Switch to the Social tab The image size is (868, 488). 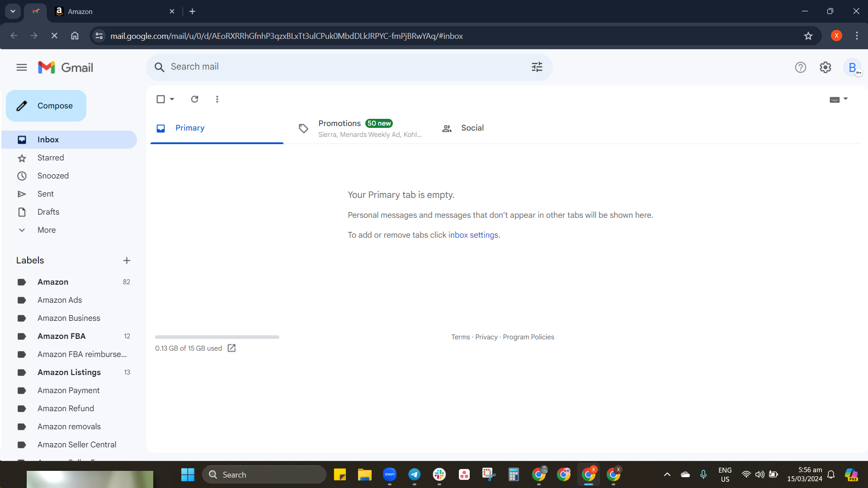pyautogui.click(x=502, y=128)
